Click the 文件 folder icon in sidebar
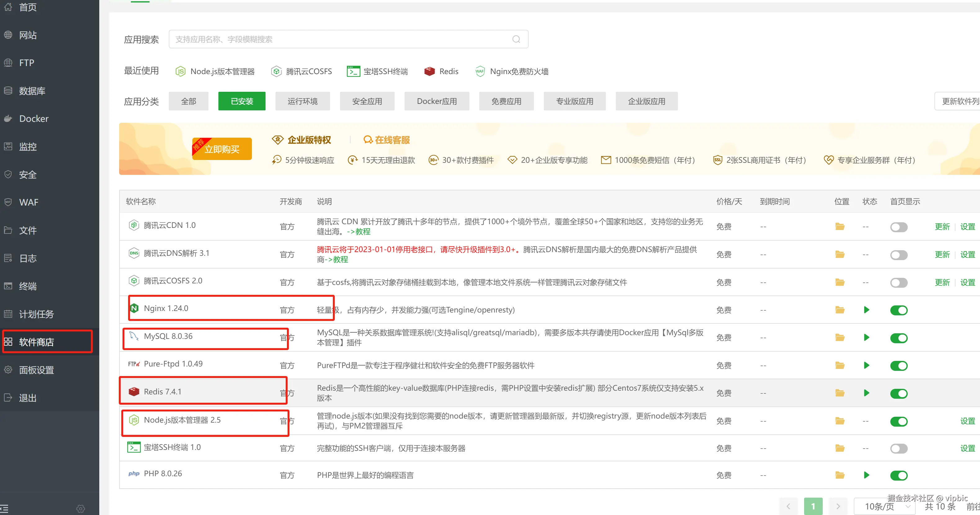Screen dimensions: 980x515 click(x=8, y=230)
